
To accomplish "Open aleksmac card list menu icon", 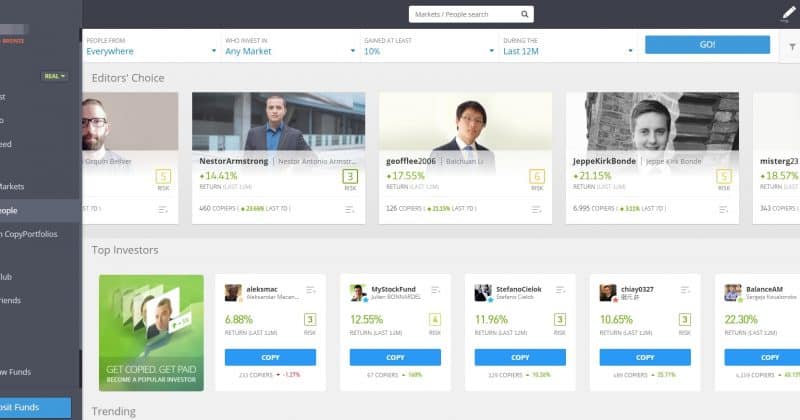I will tap(310, 290).
